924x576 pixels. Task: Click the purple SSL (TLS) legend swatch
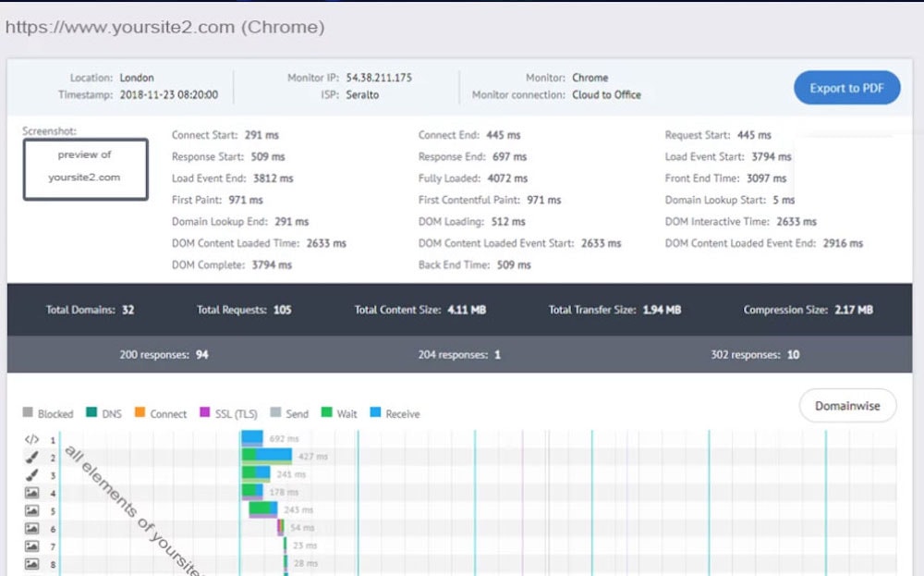point(206,413)
